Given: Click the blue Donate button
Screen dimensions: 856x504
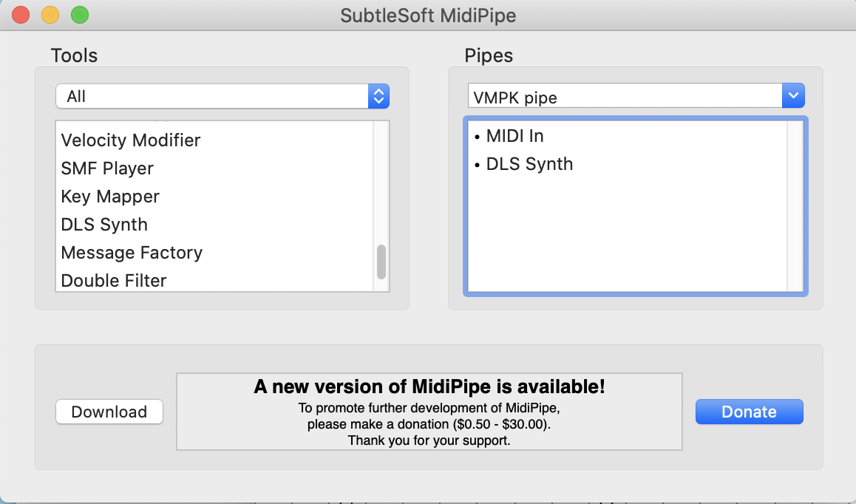Looking at the screenshot, I should pyautogui.click(x=749, y=412).
